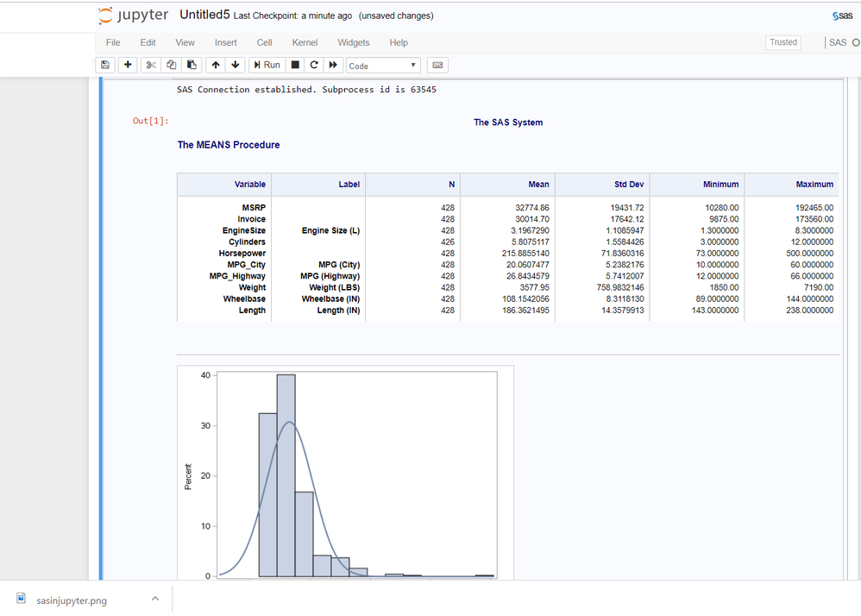Image resolution: width=861 pixels, height=616 pixels.
Task: Click the Trusted notebook button
Action: [x=782, y=42]
